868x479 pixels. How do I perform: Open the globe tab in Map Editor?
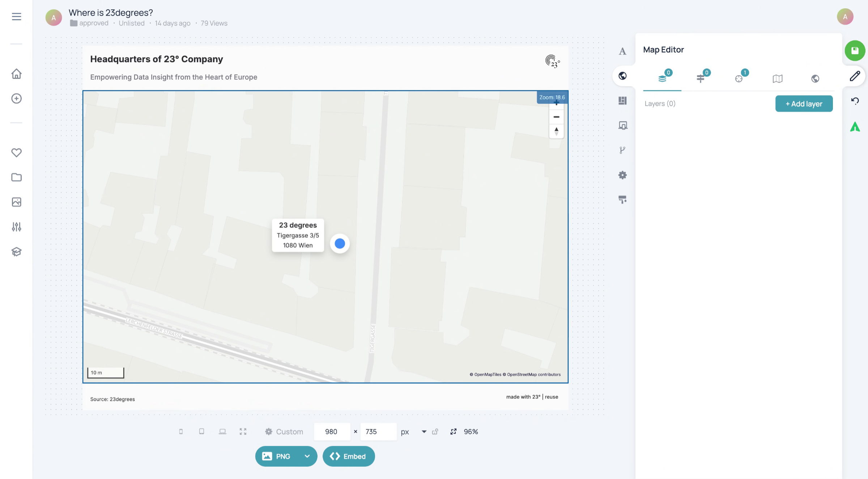point(815,78)
